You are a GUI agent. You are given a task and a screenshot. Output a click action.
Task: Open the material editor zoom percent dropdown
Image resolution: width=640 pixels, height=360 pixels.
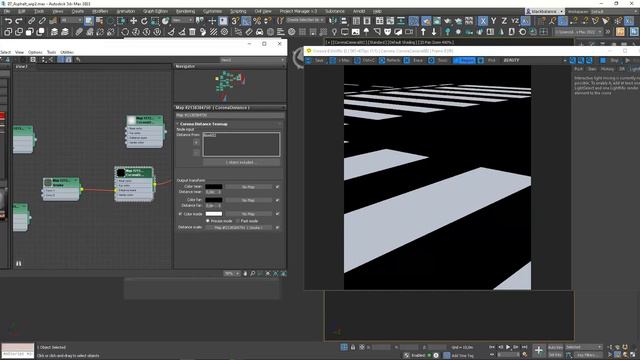[x=233, y=273]
